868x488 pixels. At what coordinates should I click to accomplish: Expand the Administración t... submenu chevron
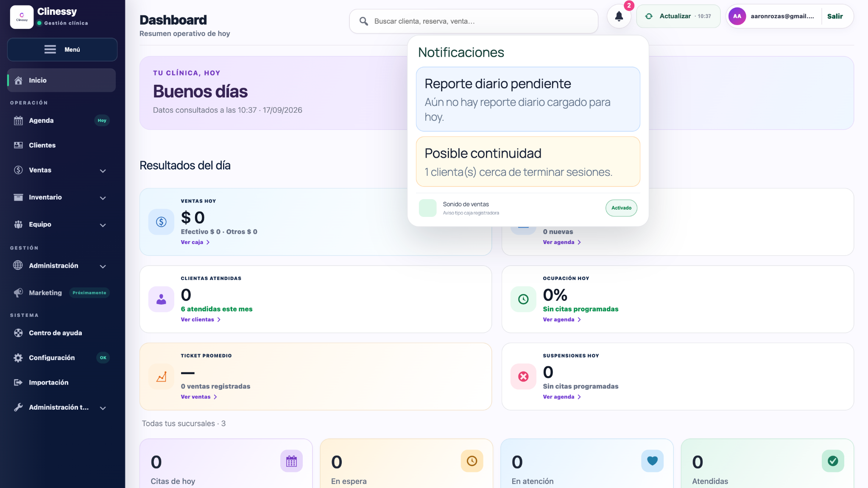[103, 408]
